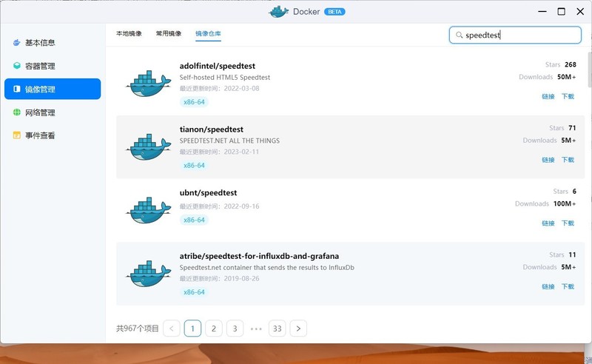This screenshot has height=364, width=592.
Task: Switch to 常用镜像 tab
Action: 169,33
